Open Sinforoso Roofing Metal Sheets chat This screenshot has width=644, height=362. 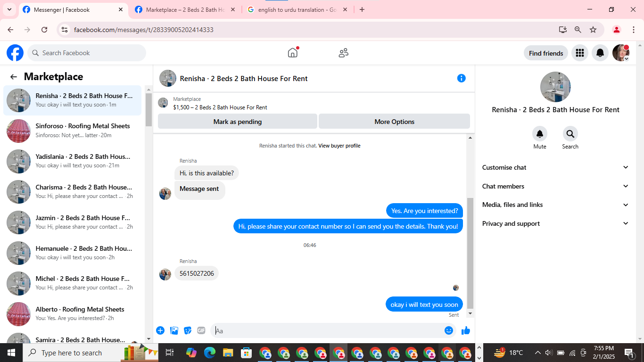(x=73, y=131)
